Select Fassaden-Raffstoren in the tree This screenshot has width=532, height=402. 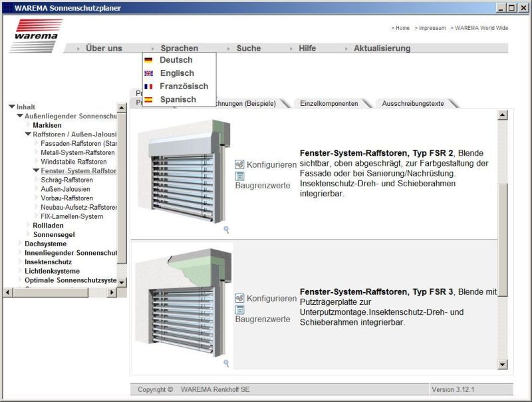78,143
